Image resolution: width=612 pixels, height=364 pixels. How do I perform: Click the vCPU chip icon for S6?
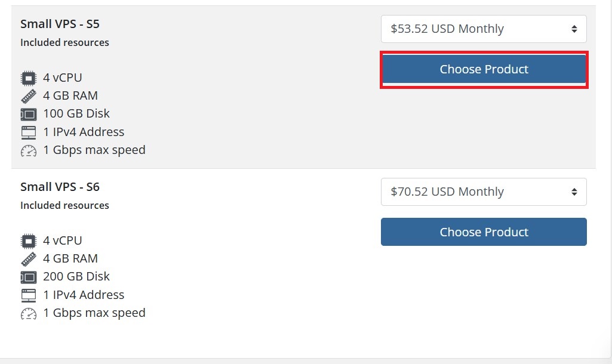(29, 241)
